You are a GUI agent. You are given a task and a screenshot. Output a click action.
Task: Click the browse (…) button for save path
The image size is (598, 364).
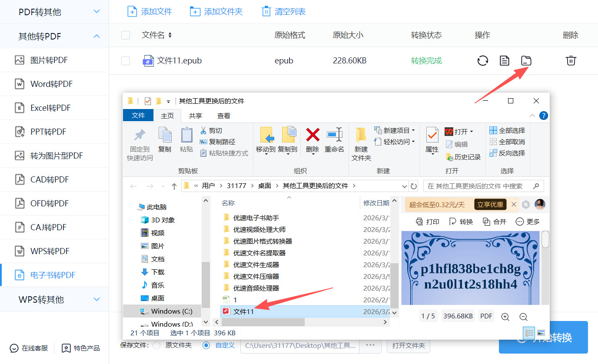pos(370,345)
